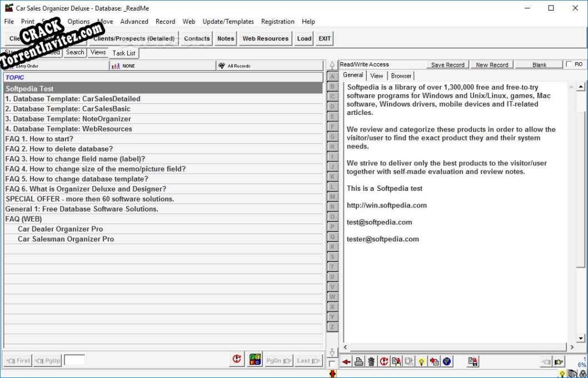The height and width of the screenshot is (378, 588).
Task: Click the colorful Organizer blocks icon at the bottom
Action: click(x=255, y=359)
